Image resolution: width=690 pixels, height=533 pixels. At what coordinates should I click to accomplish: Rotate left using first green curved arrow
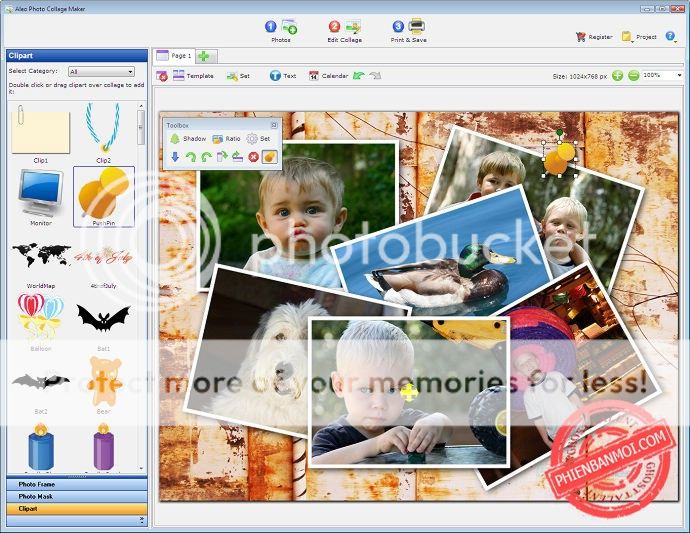(x=191, y=157)
